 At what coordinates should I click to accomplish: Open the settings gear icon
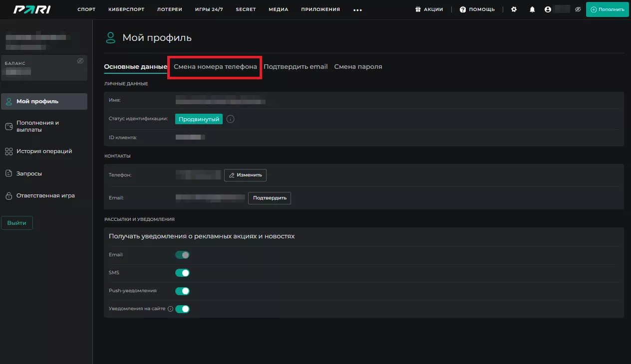(514, 9)
